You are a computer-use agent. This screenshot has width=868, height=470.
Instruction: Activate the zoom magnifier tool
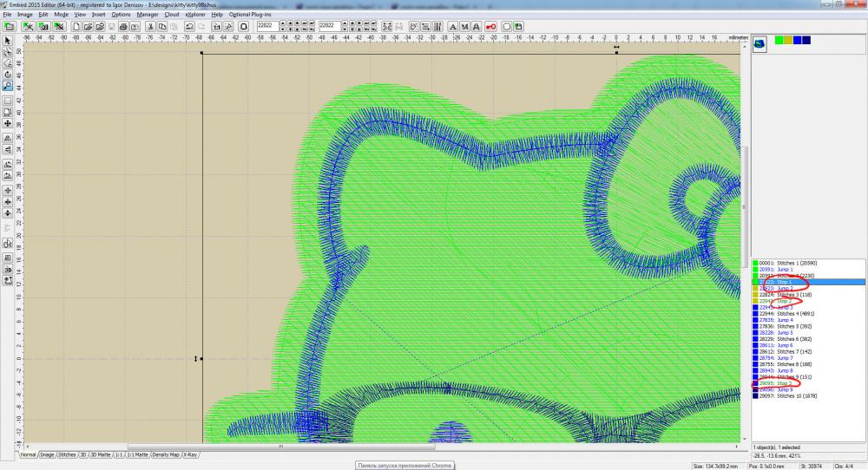point(7,86)
